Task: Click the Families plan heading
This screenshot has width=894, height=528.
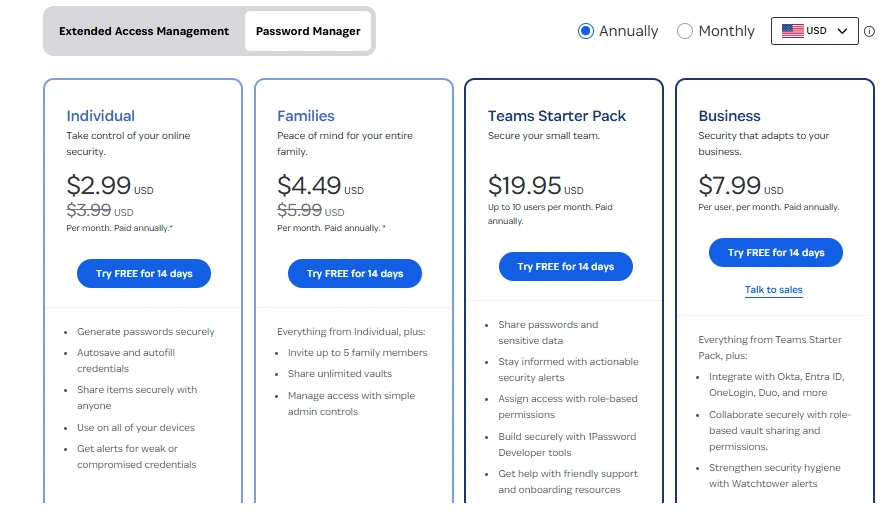Action: [306, 116]
